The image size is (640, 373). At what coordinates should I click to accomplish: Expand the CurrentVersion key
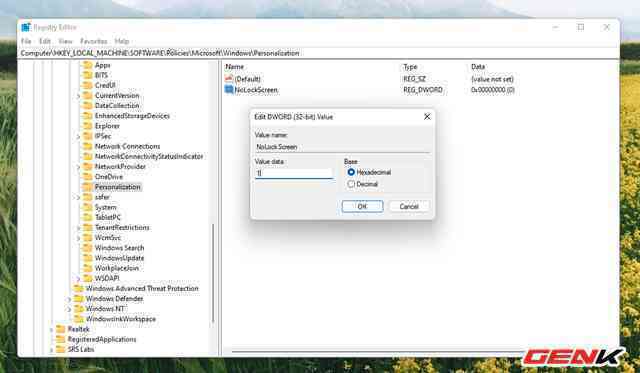(x=78, y=96)
